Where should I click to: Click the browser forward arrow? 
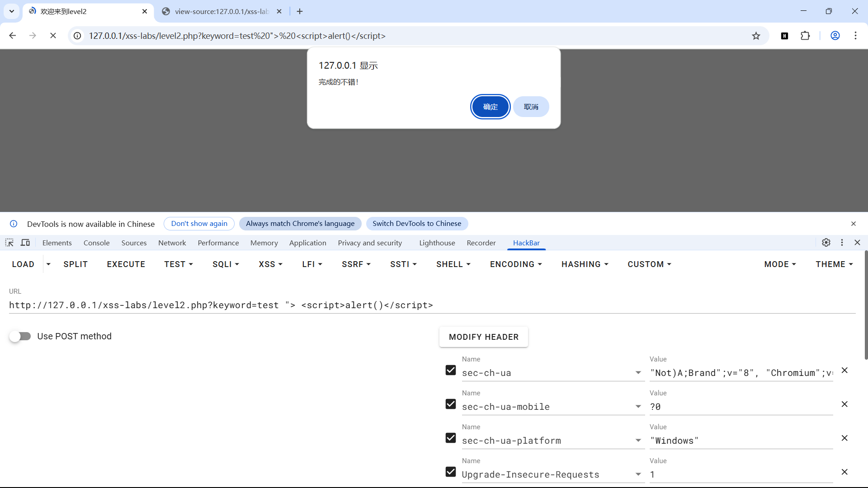(33, 36)
